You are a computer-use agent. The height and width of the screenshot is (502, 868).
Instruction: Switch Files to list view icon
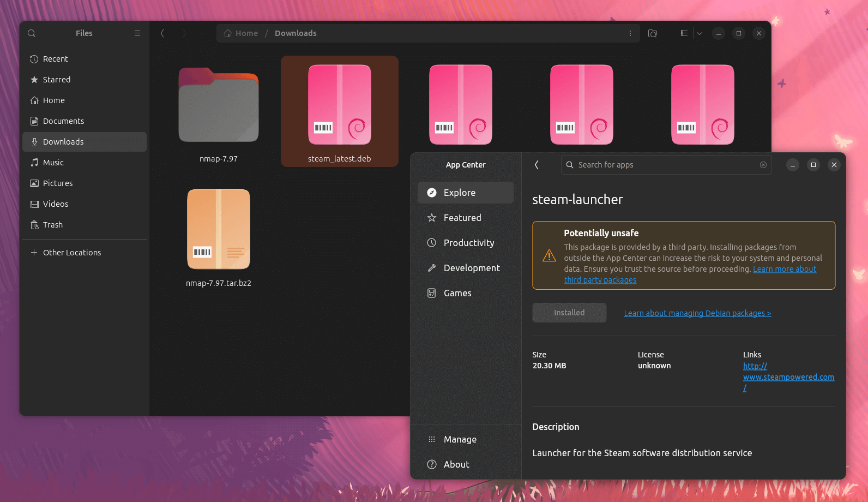click(684, 33)
